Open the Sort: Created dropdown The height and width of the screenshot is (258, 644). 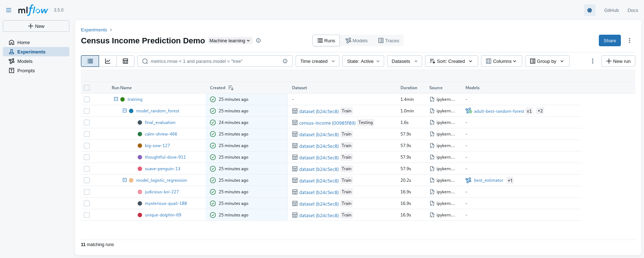point(451,61)
